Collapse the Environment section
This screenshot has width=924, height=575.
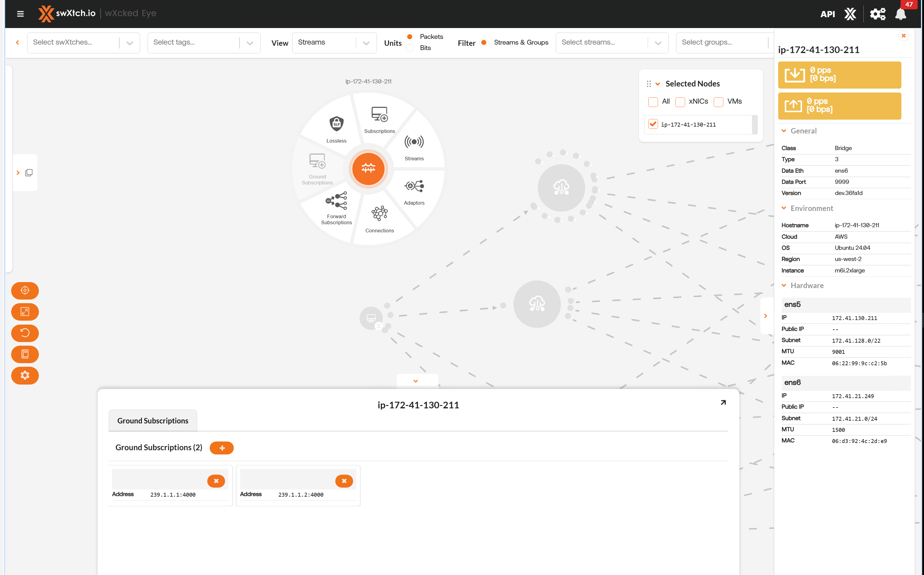tap(784, 208)
